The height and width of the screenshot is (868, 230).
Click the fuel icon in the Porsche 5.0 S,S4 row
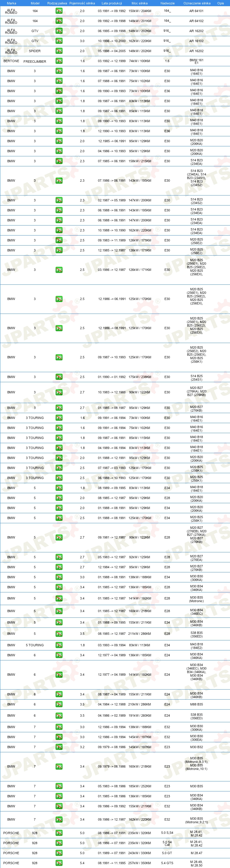[59, 833]
